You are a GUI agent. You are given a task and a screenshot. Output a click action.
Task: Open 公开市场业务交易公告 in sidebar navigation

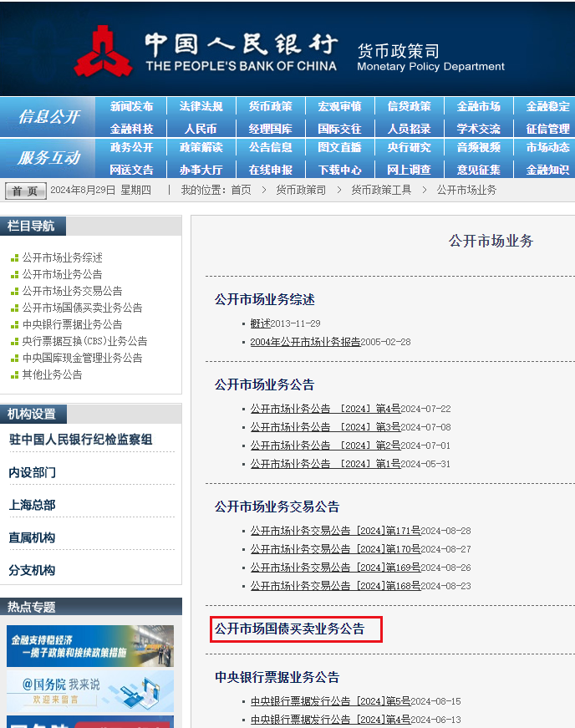pyautogui.click(x=73, y=291)
